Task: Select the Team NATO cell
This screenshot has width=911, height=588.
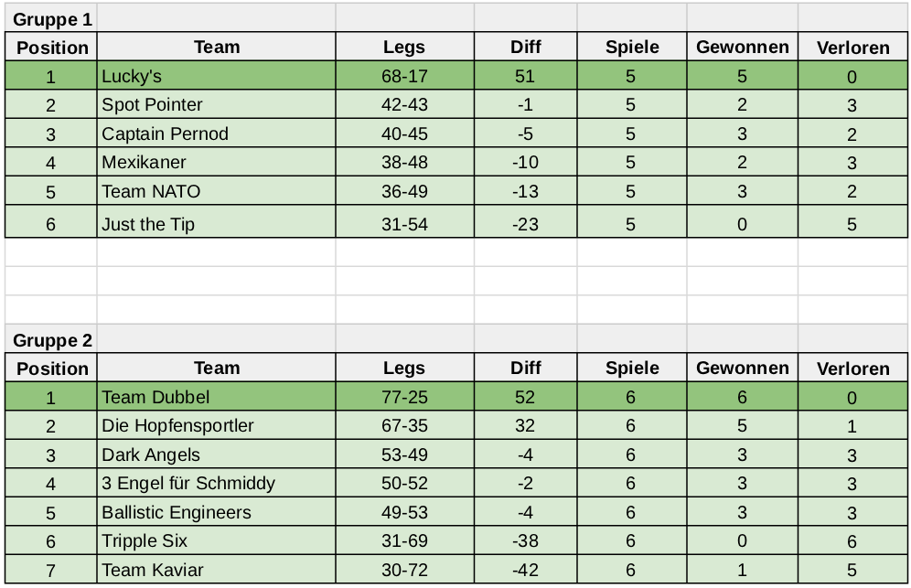Action: click(x=216, y=191)
